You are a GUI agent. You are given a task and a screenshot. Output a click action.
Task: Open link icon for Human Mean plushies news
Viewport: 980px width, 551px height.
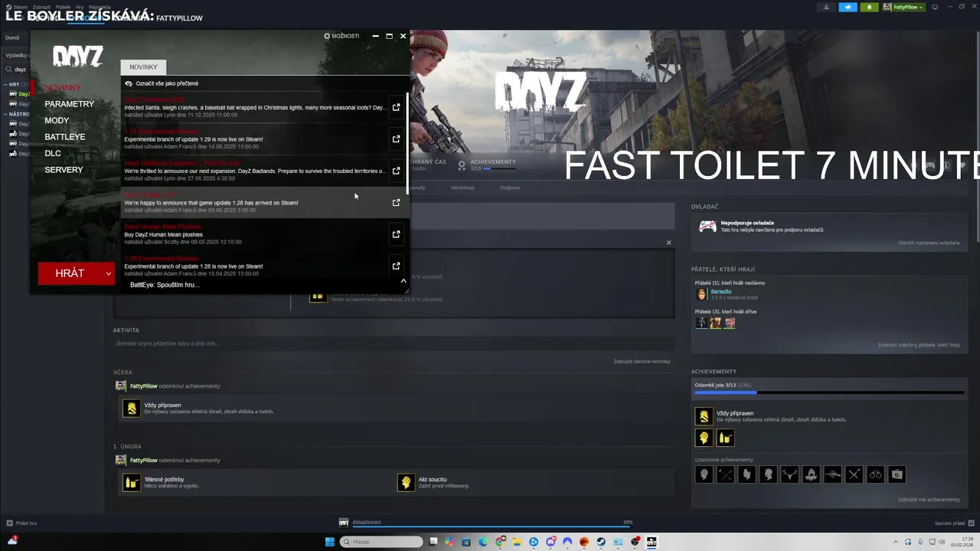click(396, 234)
